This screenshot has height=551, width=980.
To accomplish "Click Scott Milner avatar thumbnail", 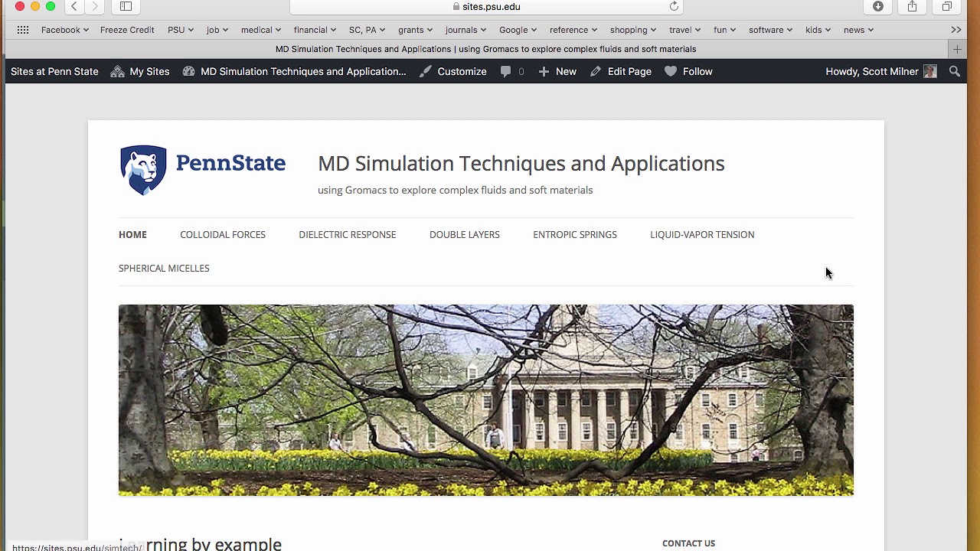I will [x=930, y=71].
